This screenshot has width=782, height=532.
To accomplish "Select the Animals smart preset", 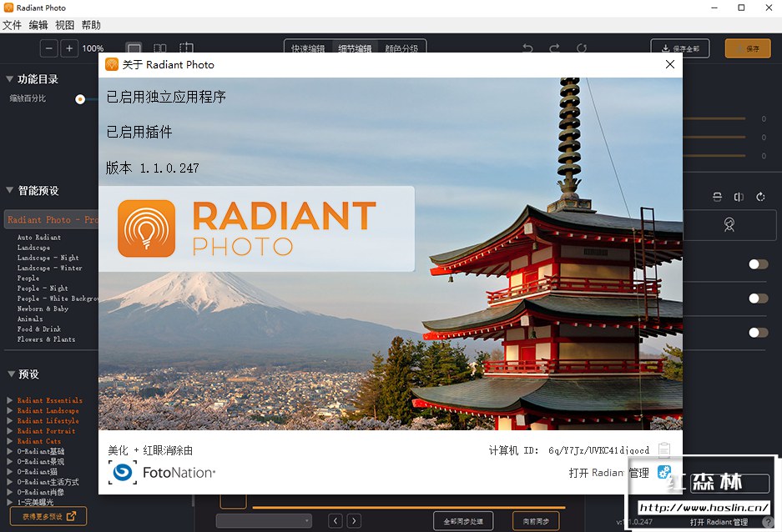I will [30, 319].
